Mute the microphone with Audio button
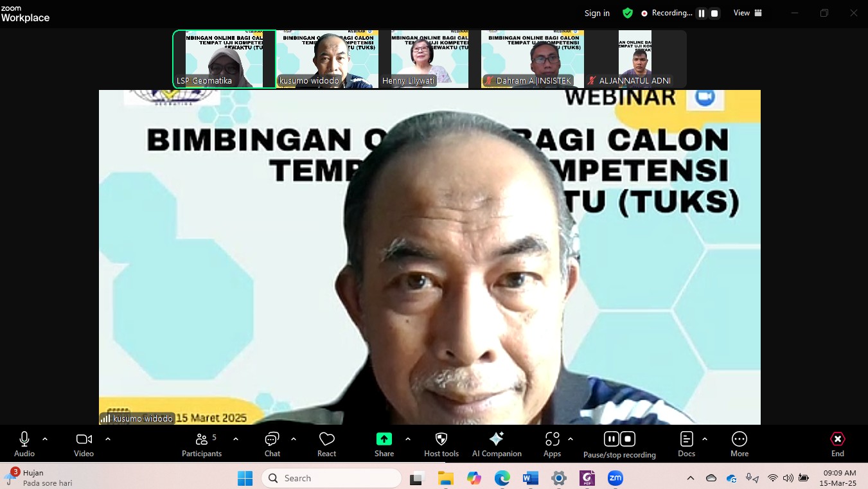Viewport: 868px width, 489px height. (x=24, y=444)
